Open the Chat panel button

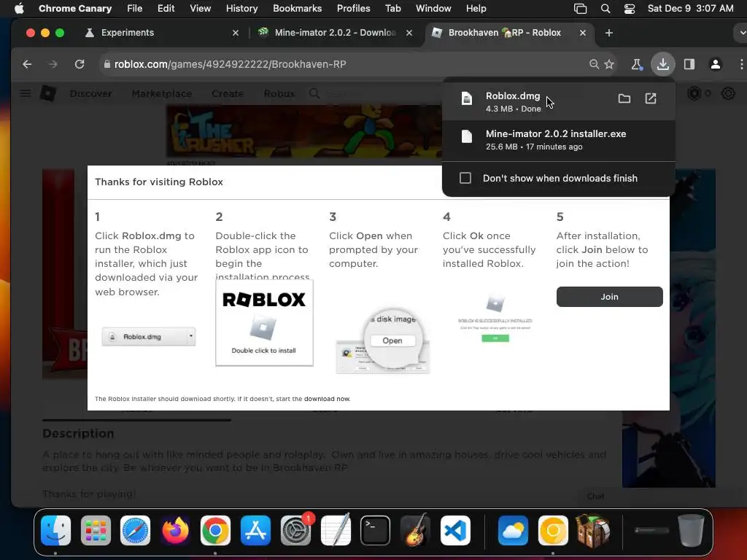(x=595, y=496)
